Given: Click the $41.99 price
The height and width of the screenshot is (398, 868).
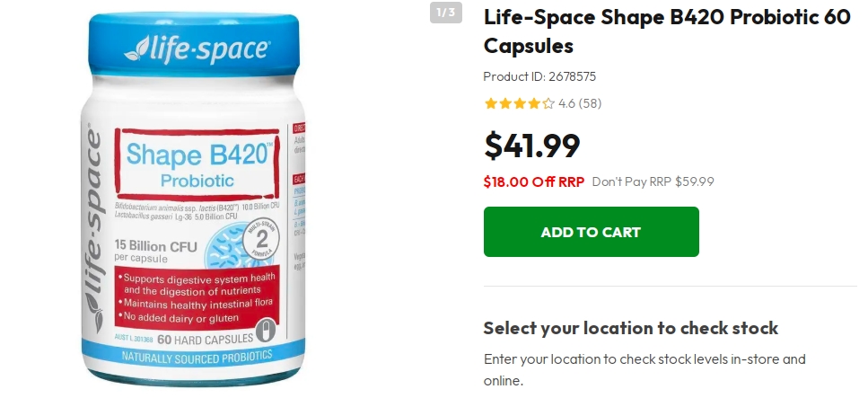Looking at the screenshot, I should click(531, 146).
